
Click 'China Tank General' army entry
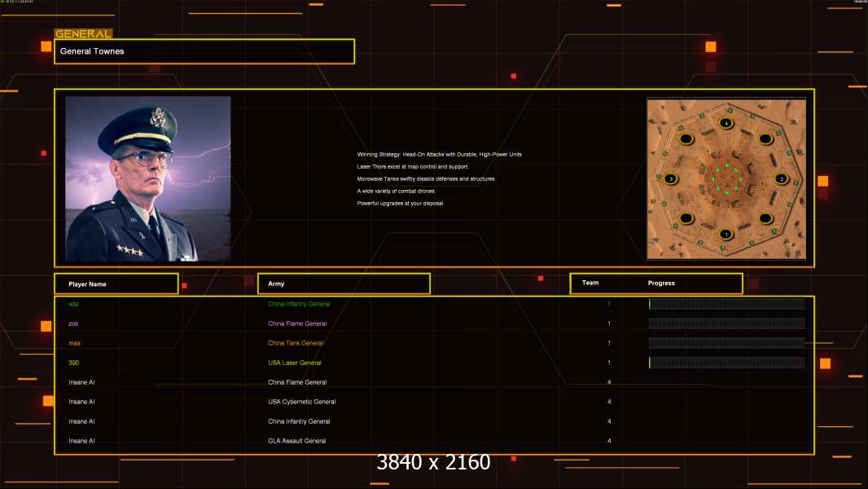tap(296, 343)
